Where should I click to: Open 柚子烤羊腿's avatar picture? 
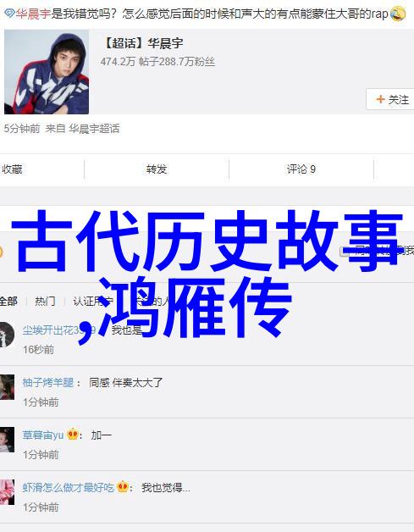coord(7,387)
